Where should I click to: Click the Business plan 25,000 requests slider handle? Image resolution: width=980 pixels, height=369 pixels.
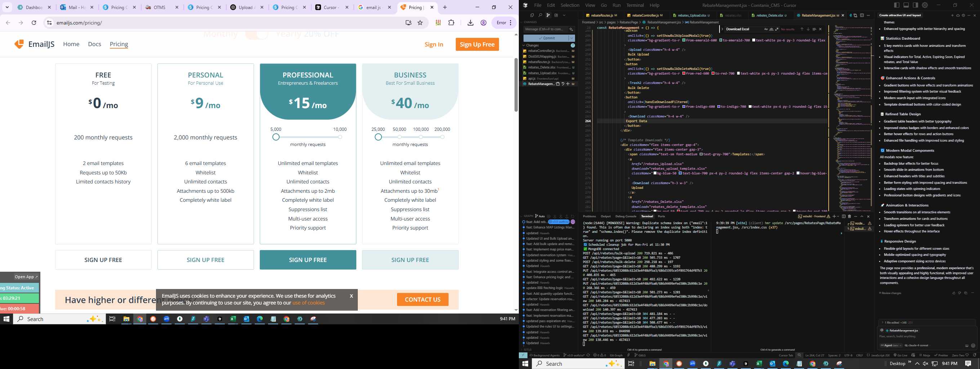tap(378, 137)
